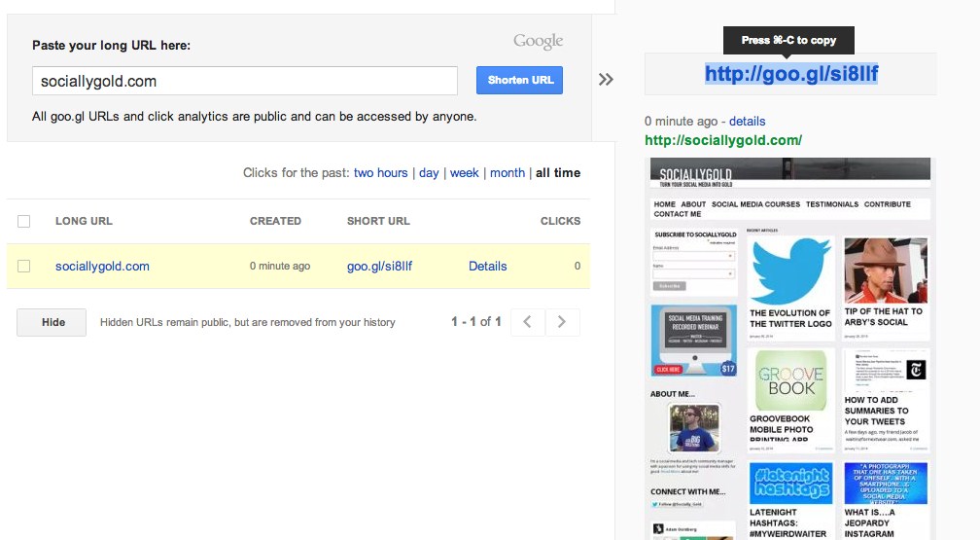
Task: Go to previous page of URL history
Action: [528, 322]
